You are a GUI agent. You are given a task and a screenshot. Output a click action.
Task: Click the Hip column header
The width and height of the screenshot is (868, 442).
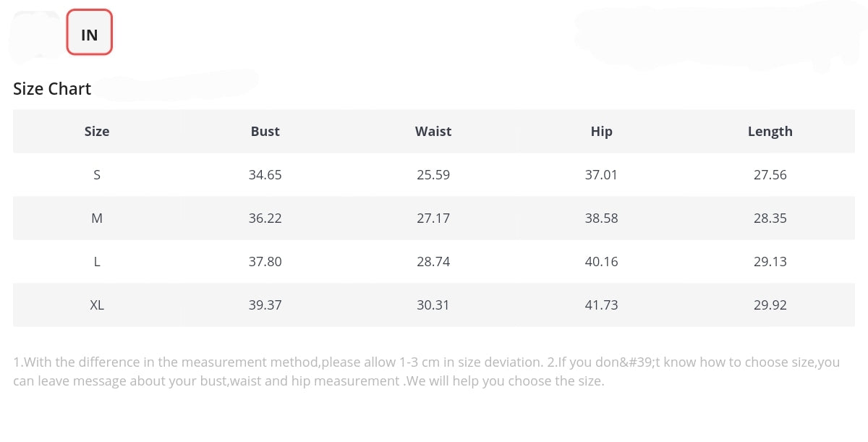[601, 132]
